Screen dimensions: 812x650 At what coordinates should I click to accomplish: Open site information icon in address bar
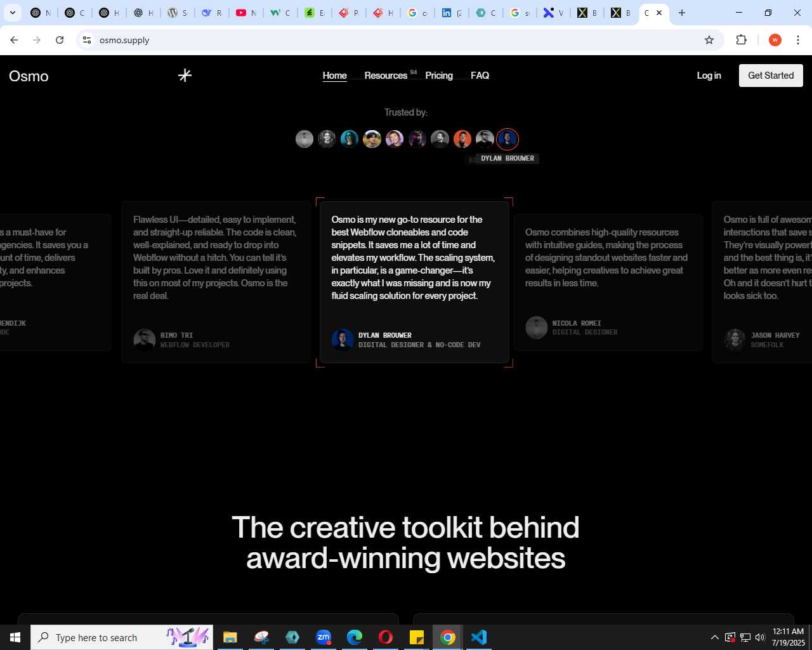[x=87, y=40]
